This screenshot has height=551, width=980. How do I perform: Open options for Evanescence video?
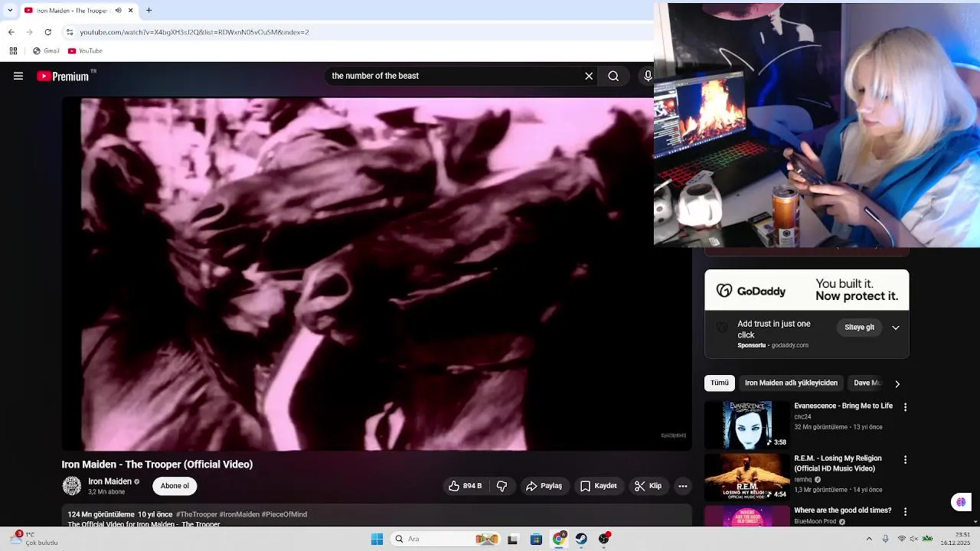pyautogui.click(x=905, y=407)
